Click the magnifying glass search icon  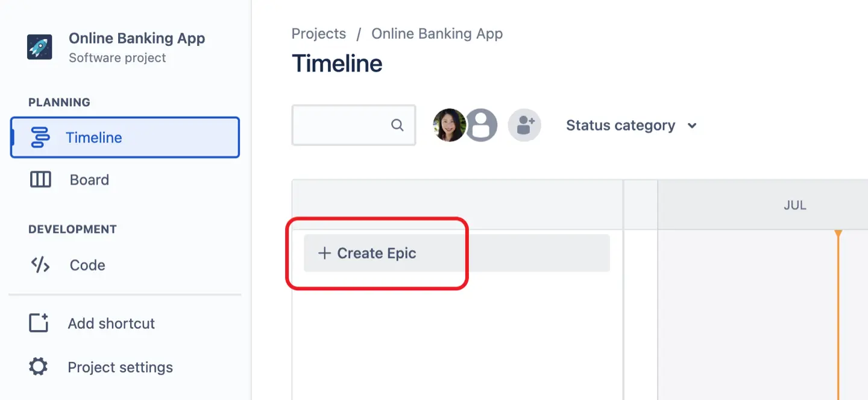[397, 125]
